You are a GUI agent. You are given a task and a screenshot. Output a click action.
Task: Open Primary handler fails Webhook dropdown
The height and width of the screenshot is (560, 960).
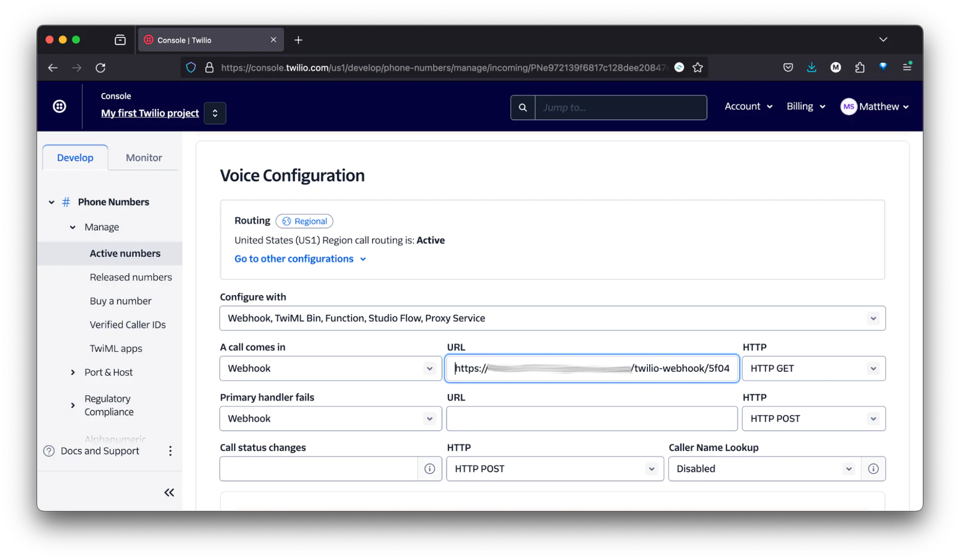point(331,419)
